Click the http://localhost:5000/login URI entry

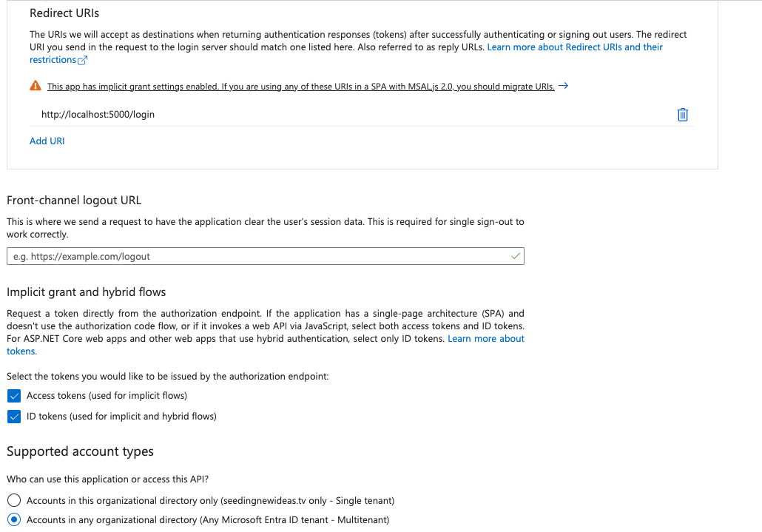[x=98, y=115]
